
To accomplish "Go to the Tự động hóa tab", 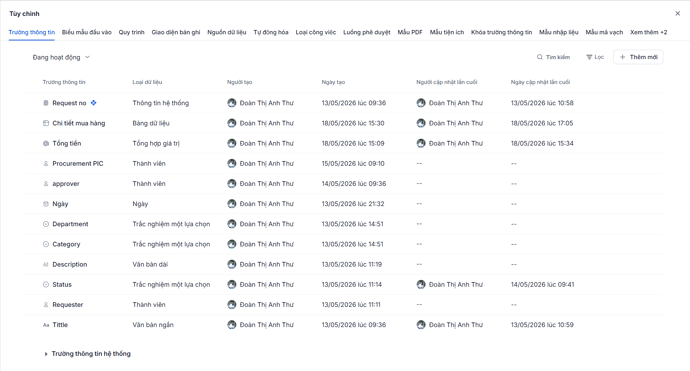I will (271, 32).
